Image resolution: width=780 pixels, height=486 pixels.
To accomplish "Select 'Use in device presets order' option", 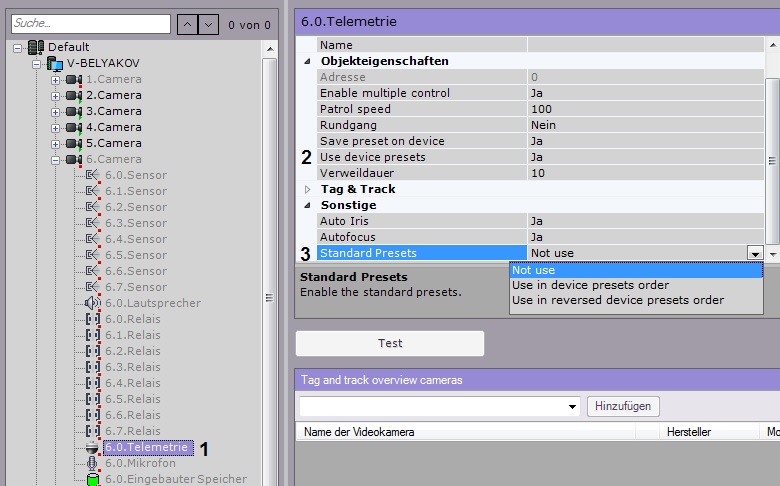I will tap(590, 285).
